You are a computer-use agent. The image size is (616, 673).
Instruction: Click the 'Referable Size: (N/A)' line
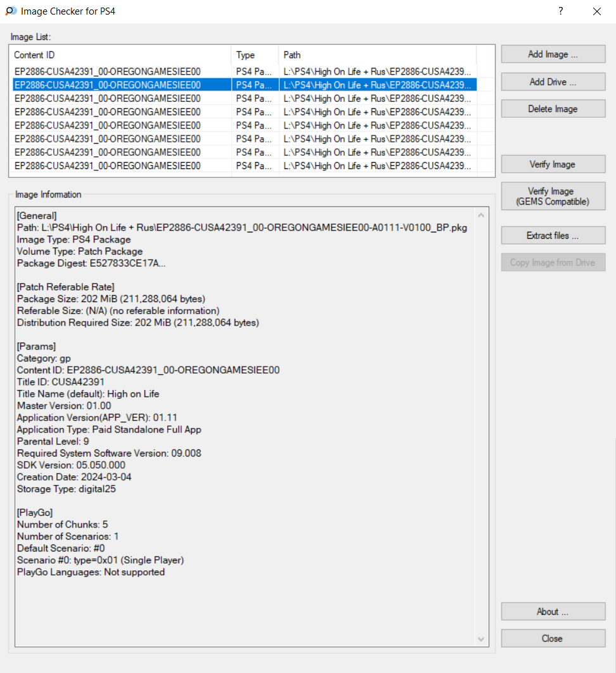[x=118, y=311]
